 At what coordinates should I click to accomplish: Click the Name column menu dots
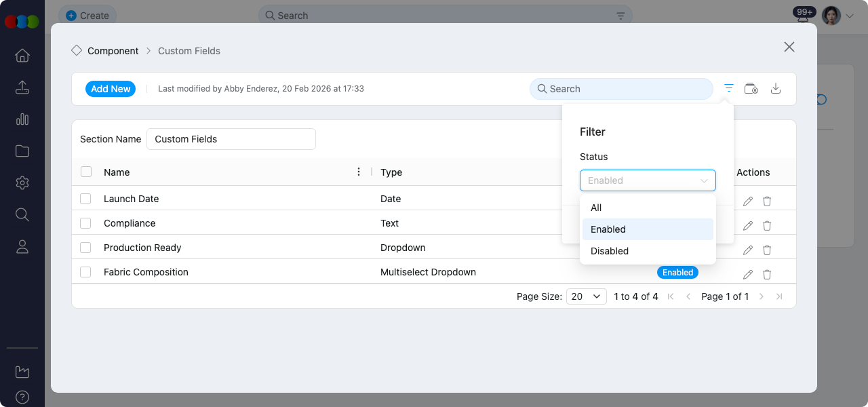[x=359, y=172]
